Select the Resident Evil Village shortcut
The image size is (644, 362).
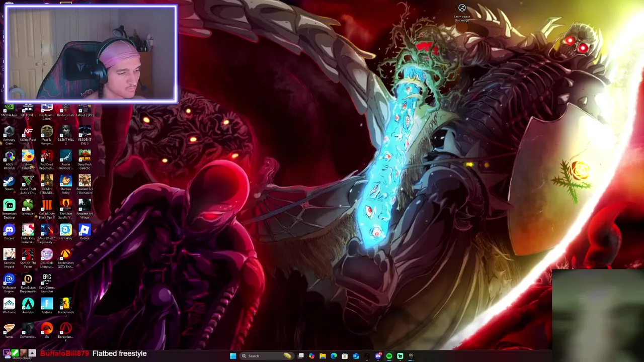click(85, 209)
